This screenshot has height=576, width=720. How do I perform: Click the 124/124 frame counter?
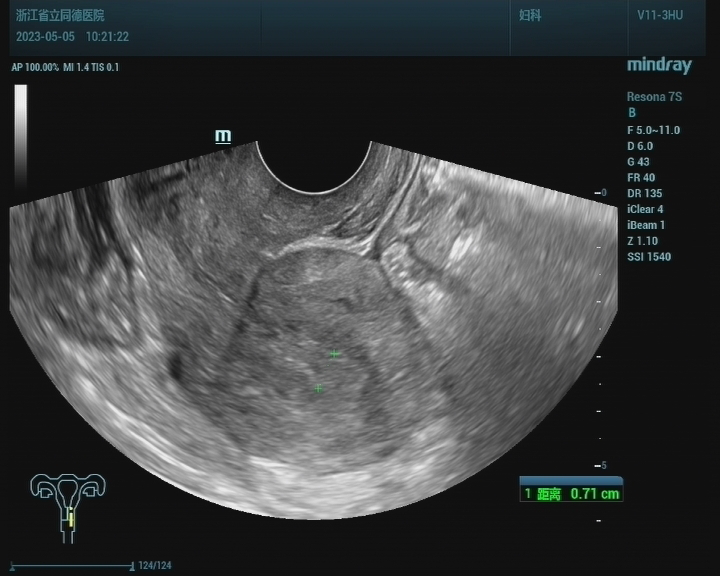pyautogui.click(x=156, y=566)
